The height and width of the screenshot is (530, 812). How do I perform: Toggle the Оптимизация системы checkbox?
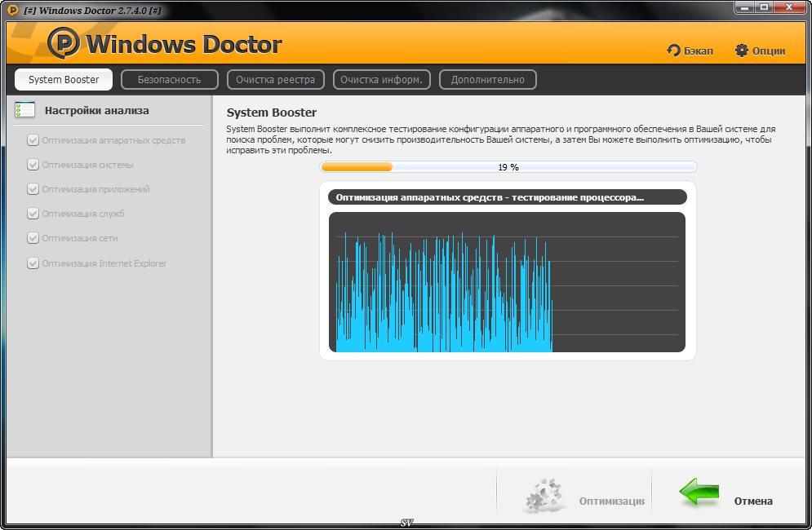tap(33, 165)
